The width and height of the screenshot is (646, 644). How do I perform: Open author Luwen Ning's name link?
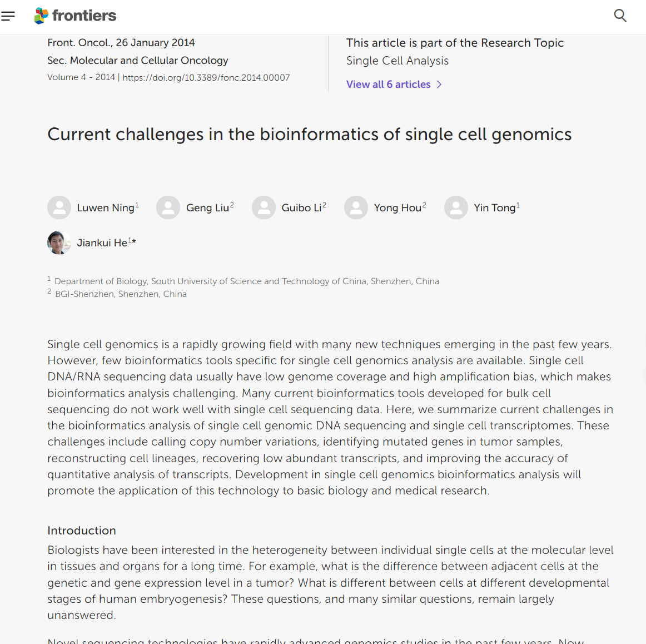[x=106, y=208]
